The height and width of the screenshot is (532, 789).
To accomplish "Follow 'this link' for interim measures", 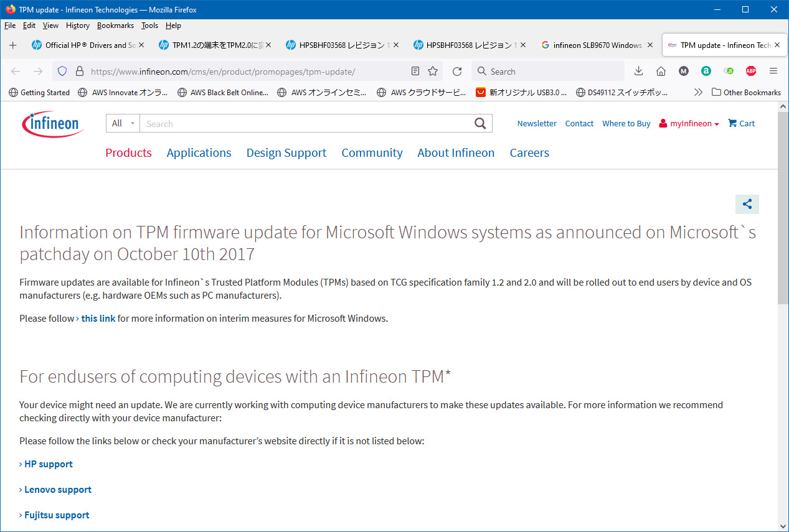I will point(98,318).
